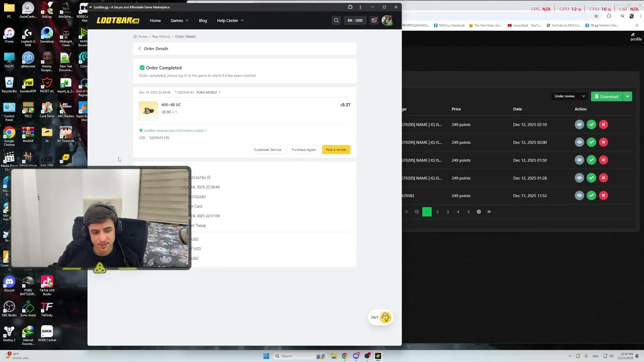Approve the Dec 12, 2025 02:00 entry
This screenshot has height=362, width=644.
click(591, 142)
